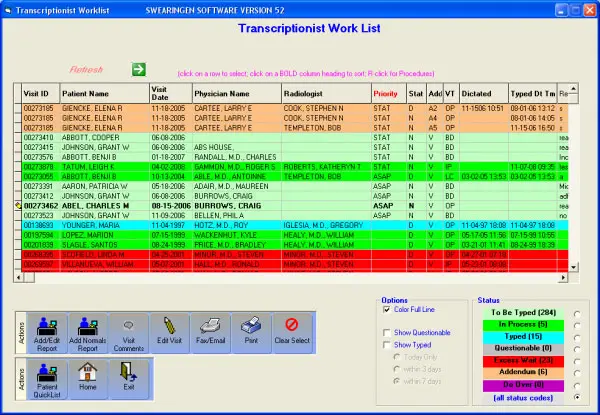This screenshot has width=600, height=415.
Task: Open the Patient QuickList
Action: coord(47,380)
